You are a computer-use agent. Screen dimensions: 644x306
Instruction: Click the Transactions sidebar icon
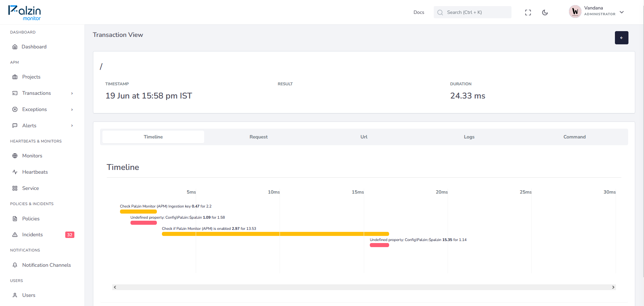15,93
